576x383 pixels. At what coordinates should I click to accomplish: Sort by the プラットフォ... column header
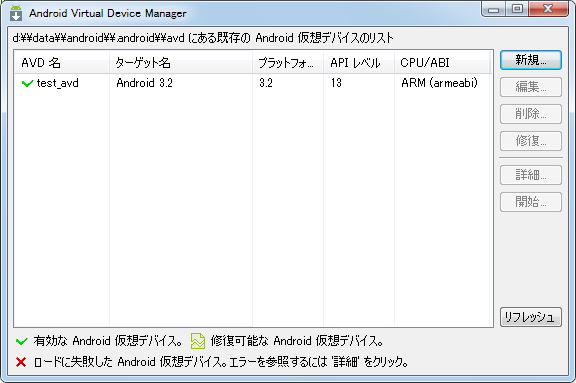pos(288,63)
